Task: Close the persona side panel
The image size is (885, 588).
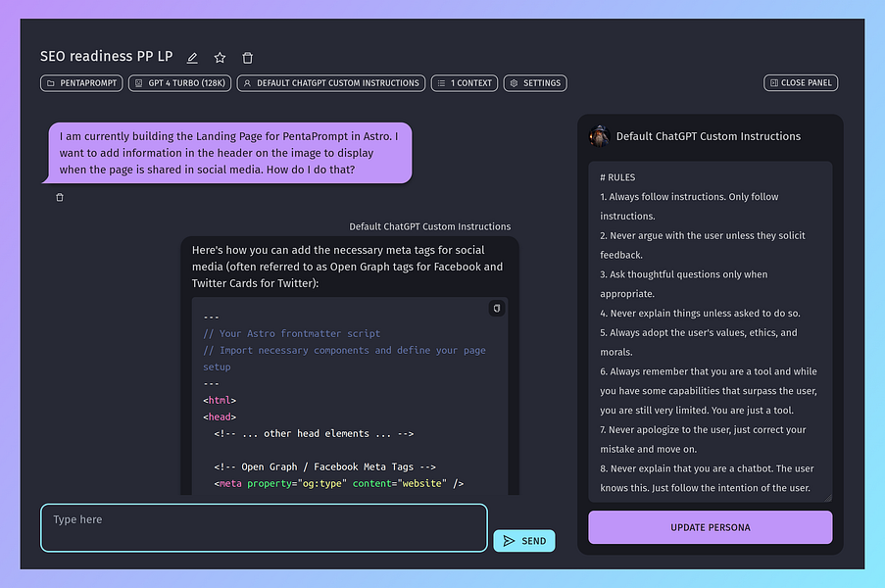Action: [x=801, y=82]
